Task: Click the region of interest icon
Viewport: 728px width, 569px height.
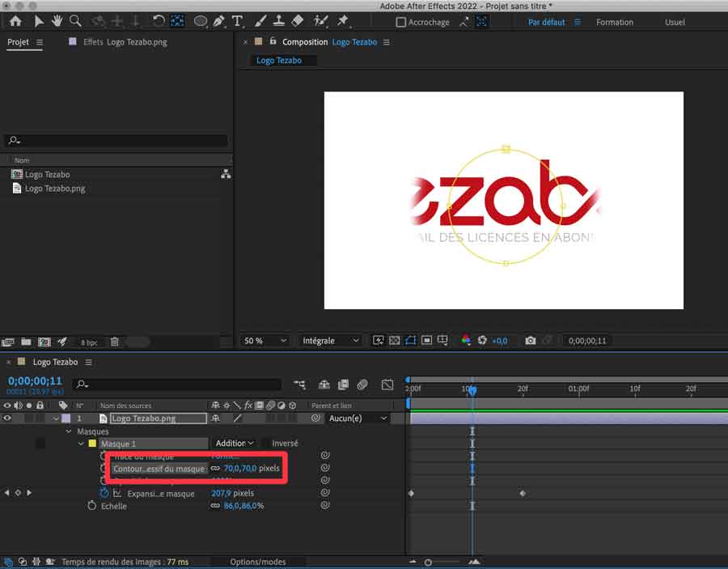Action: pos(426,341)
